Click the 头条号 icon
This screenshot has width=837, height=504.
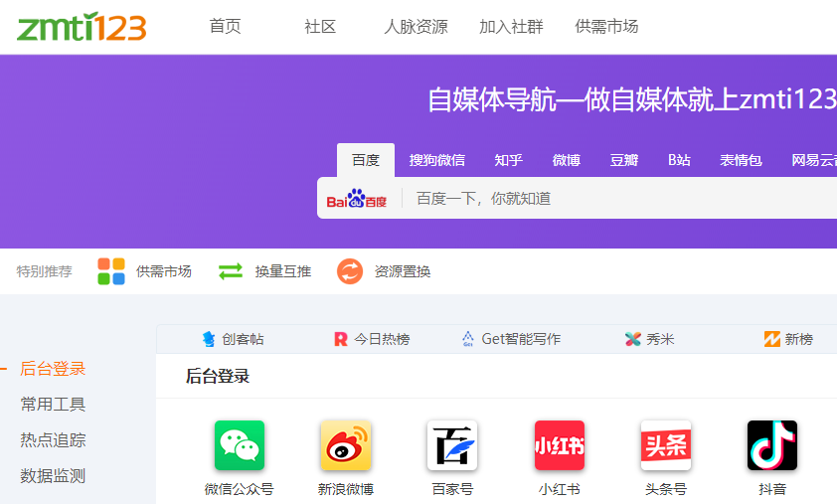point(666,445)
